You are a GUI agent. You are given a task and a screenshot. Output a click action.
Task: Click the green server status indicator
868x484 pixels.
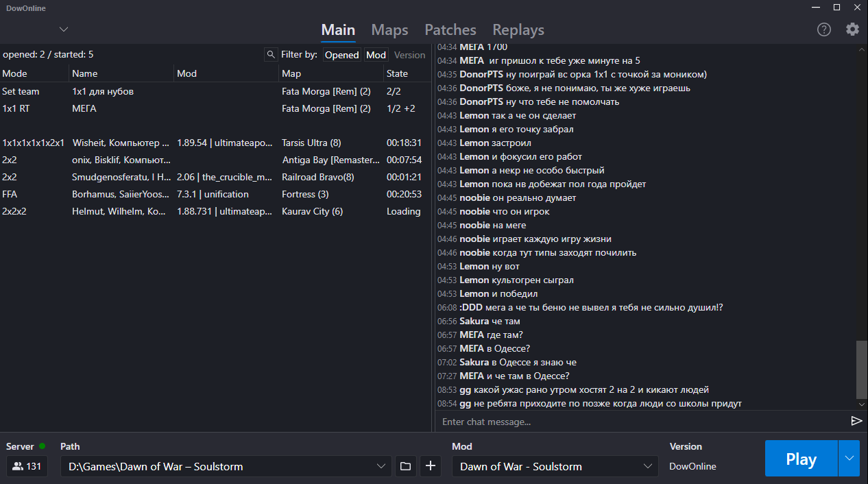click(x=43, y=446)
